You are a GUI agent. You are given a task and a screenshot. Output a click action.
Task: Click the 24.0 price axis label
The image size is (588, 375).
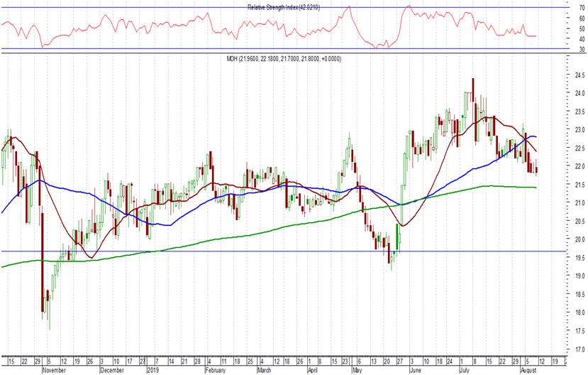point(580,93)
